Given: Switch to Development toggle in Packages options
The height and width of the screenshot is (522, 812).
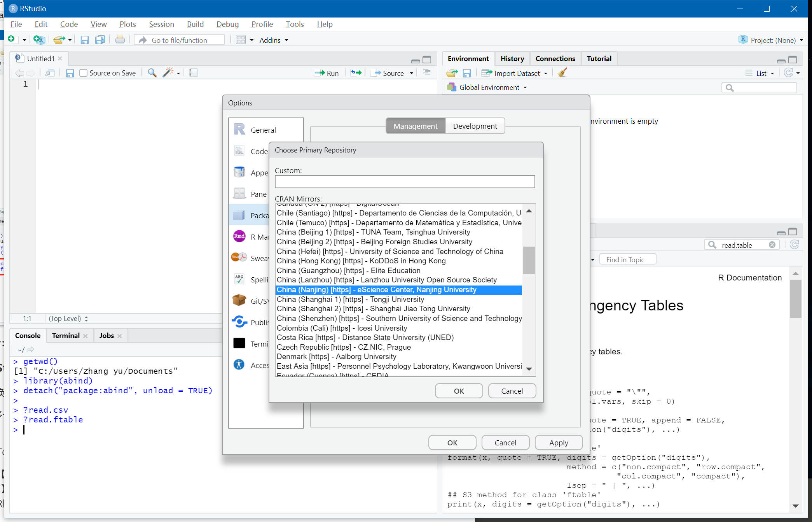Looking at the screenshot, I should point(475,126).
